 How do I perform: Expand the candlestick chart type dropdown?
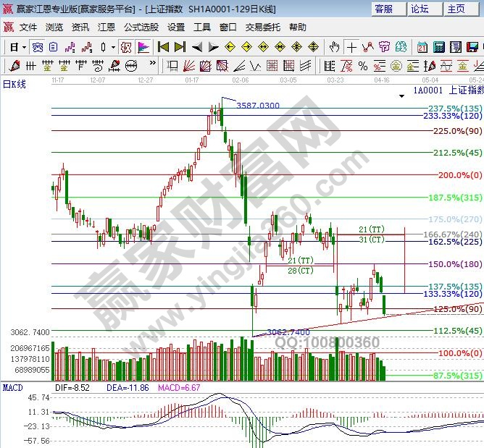point(112,47)
